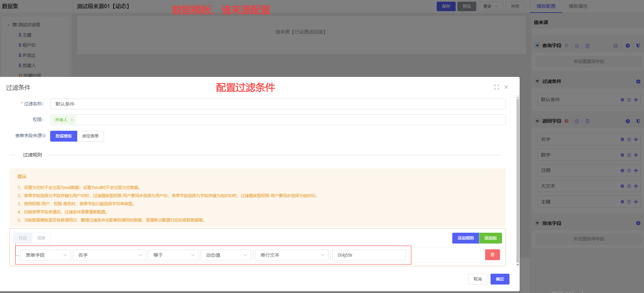Click the 过滤名称 input field
The image size is (644, 293).
click(277, 104)
